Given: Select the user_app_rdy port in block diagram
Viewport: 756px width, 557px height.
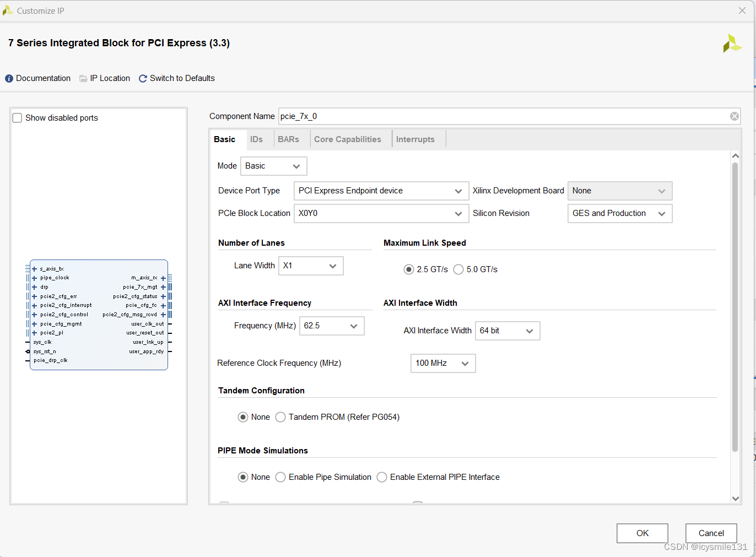Looking at the screenshot, I should (x=147, y=351).
